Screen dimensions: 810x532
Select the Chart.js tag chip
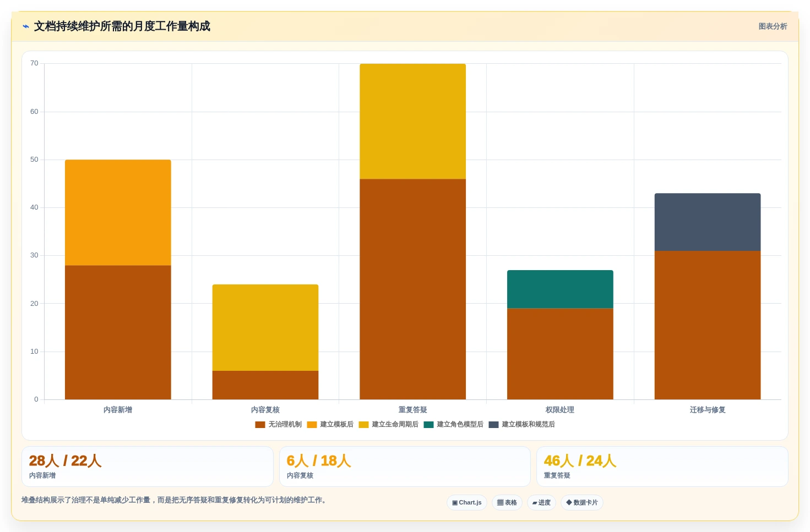(x=467, y=503)
